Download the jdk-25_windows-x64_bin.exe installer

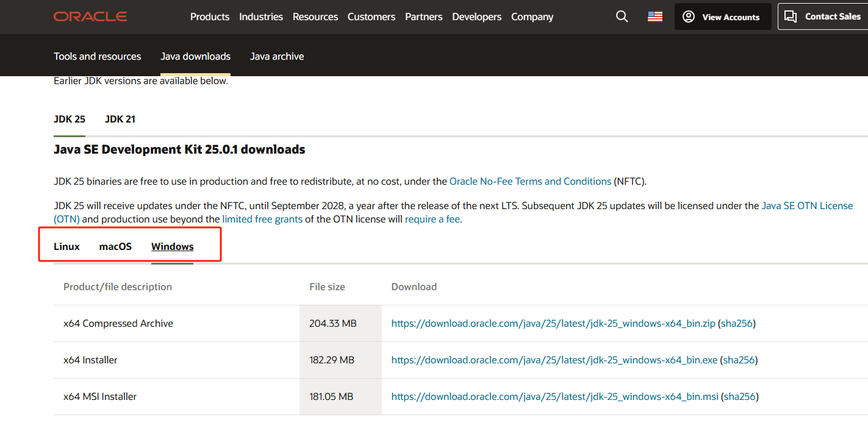pyautogui.click(x=554, y=360)
